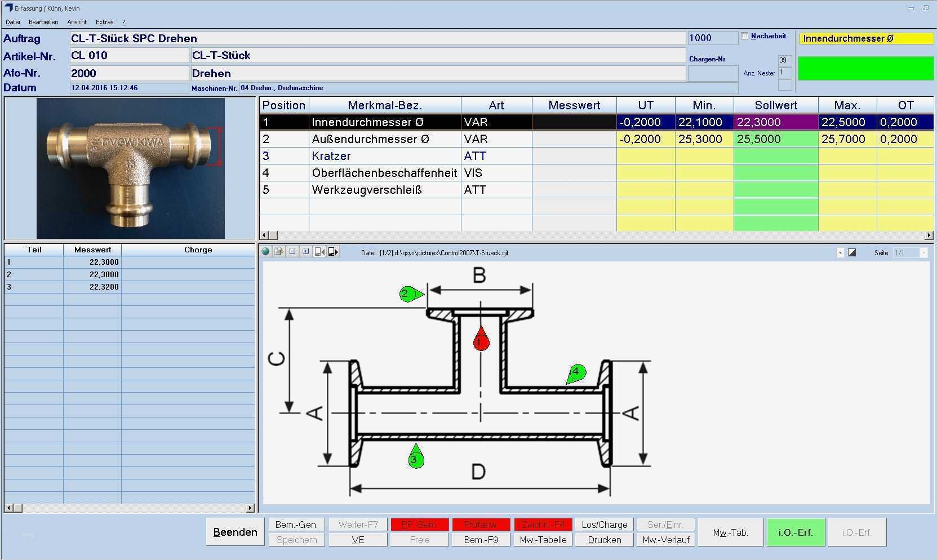Screen dimensions: 937x560
Task: Select green marker 4 on the drawing
Action: [576, 373]
